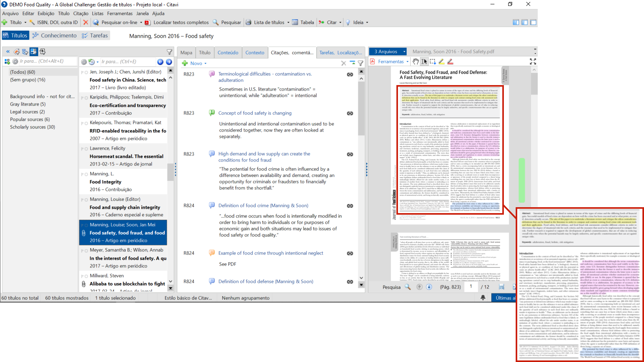Go to previous title with back arrow
Image resolution: width=644 pixels, height=362 pixels.
[x=160, y=62]
